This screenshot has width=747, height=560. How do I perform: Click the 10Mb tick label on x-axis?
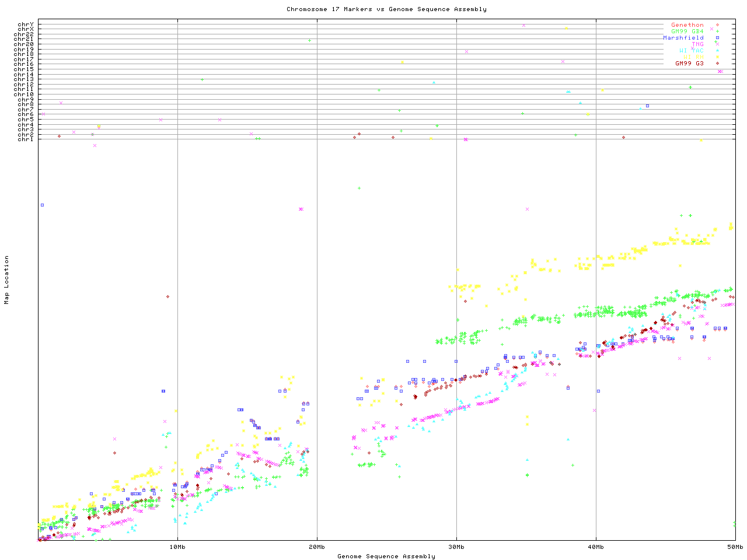(x=177, y=547)
